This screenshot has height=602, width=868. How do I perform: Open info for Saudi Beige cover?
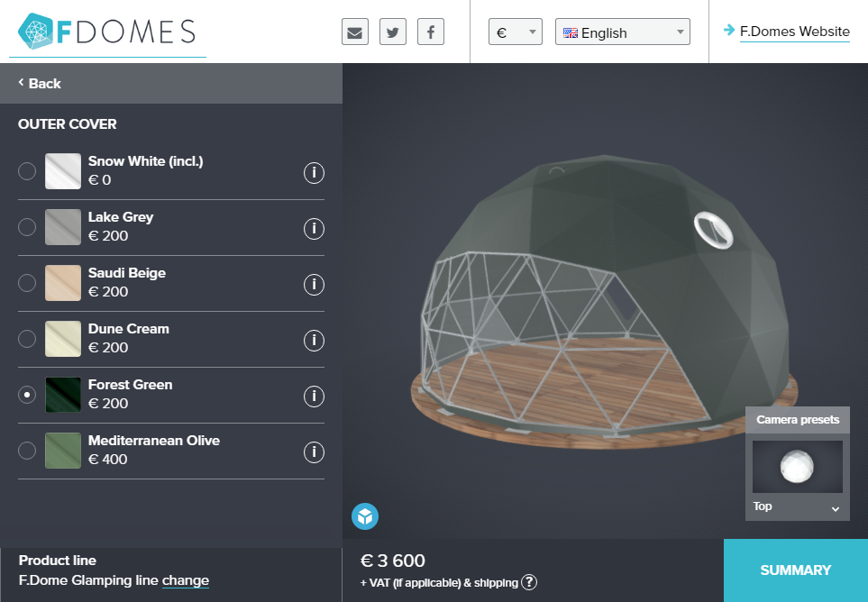(x=314, y=285)
